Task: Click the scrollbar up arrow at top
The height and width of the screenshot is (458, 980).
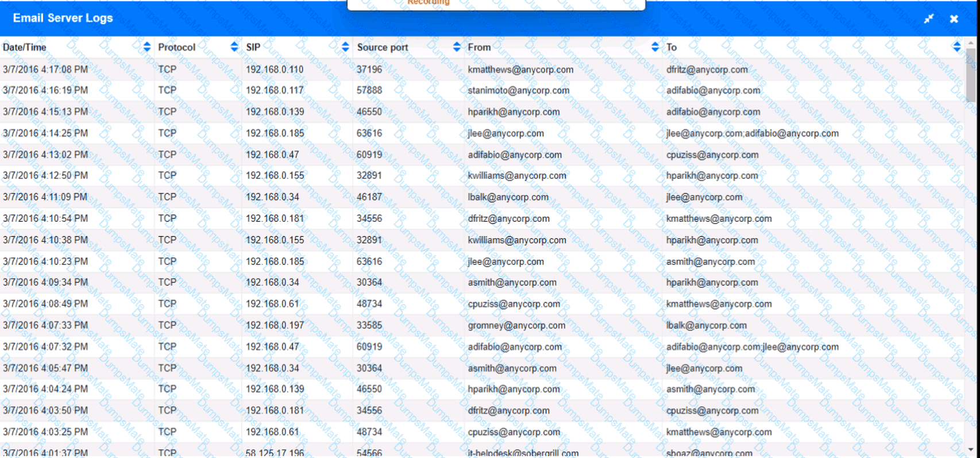Action: click(x=971, y=43)
